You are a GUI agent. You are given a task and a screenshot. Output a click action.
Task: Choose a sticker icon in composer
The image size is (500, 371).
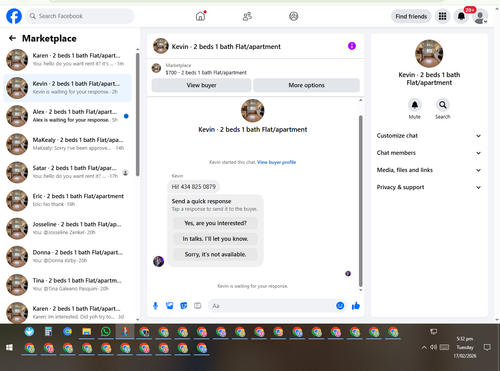184,306
